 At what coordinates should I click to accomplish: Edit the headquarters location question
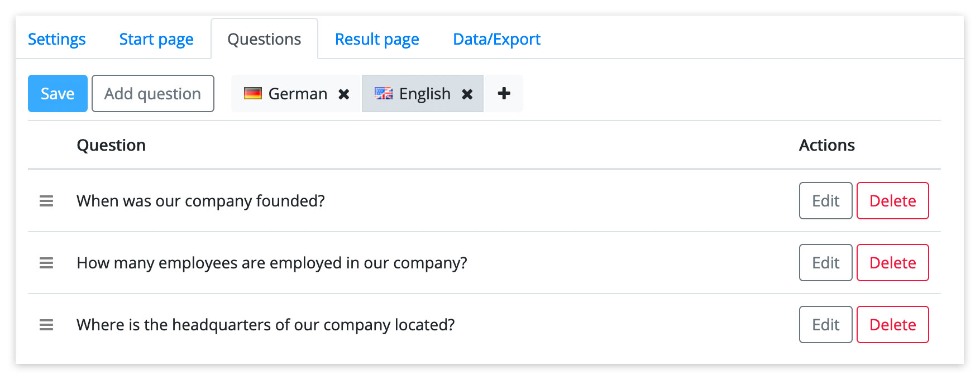tap(825, 325)
